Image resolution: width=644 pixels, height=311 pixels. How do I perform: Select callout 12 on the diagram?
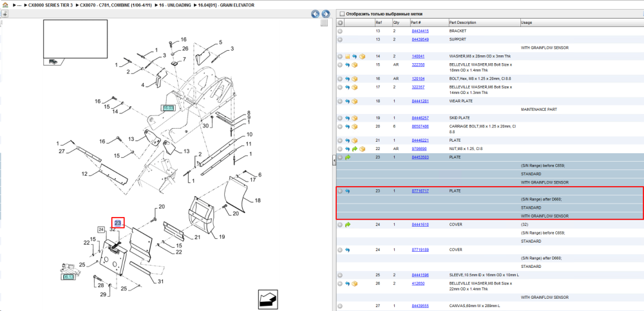click(x=84, y=174)
